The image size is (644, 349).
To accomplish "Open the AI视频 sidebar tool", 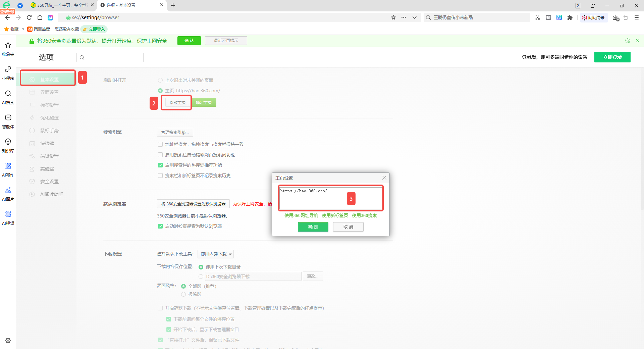I will [8, 218].
